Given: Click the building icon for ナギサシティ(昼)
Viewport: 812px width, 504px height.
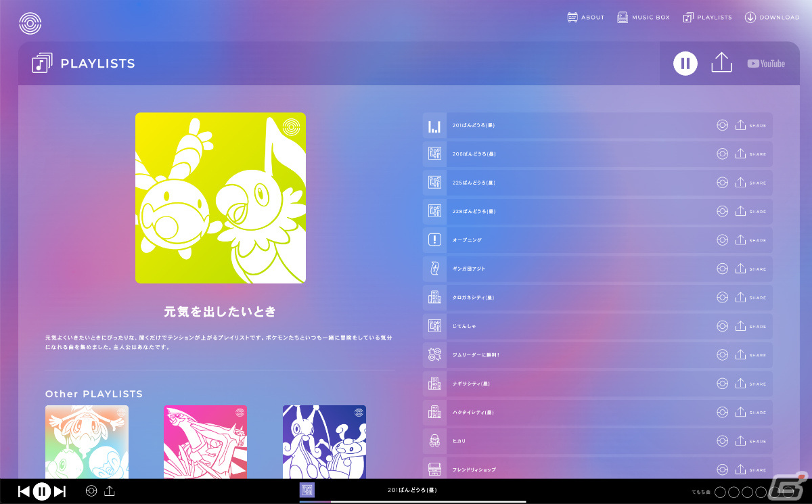Looking at the screenshot, I should click(x=434, y=384).
